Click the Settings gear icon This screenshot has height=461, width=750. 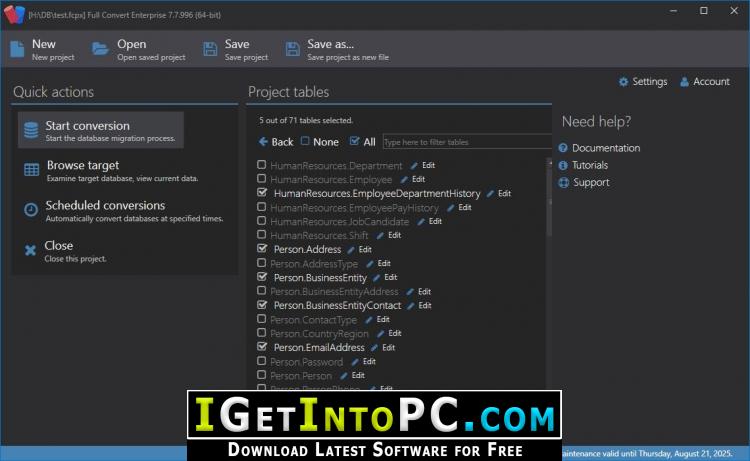pos(623,82)
